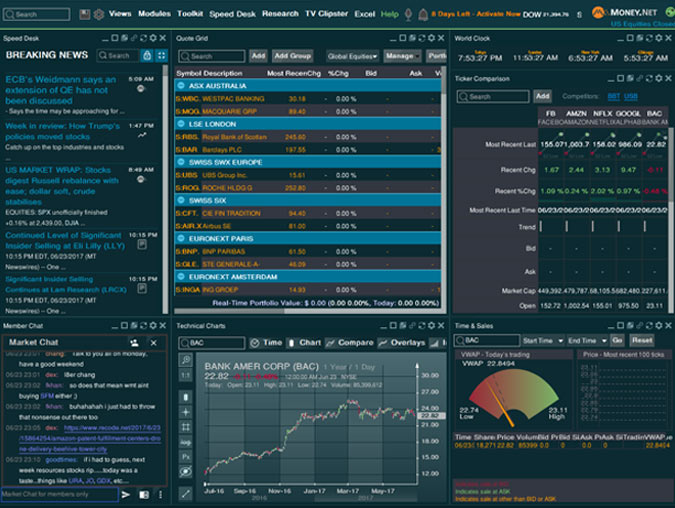Click the save layout disk icon
This screenshot has height=508, width=675.
84,14
